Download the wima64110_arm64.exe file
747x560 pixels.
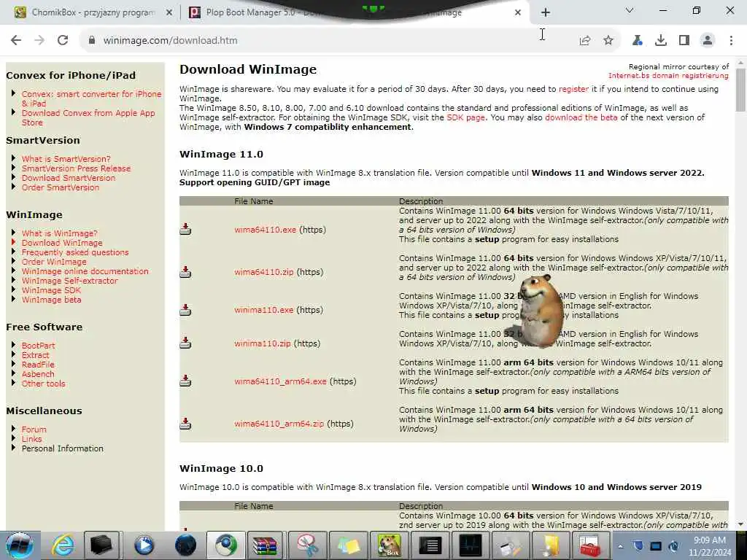click(280, 381)
